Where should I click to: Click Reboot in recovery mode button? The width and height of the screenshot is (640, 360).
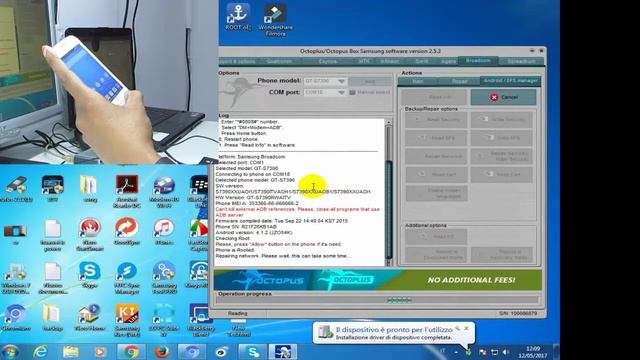coord(502,255)
